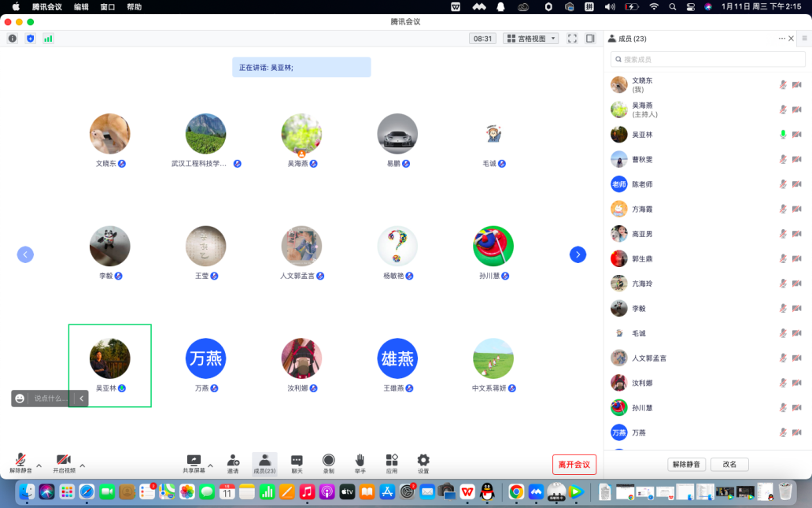812x508 pixels.
Task: Open the 宫格视图 view dropdown
Action: 530,39
